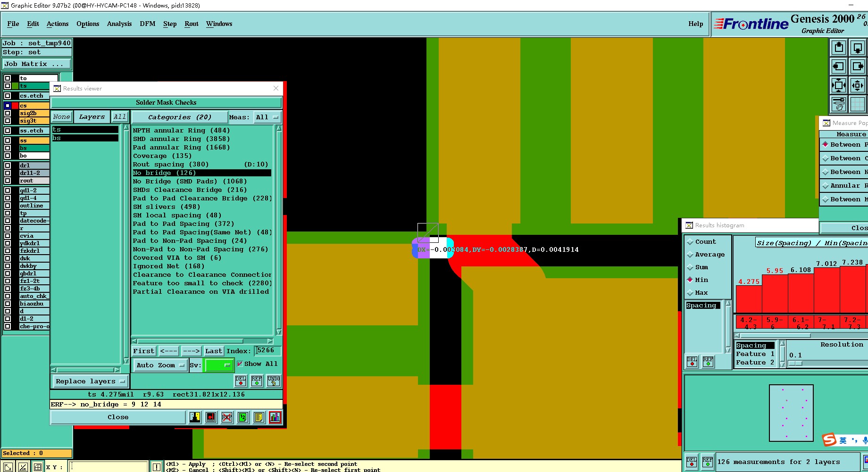This screenshot has width=868, height=472.
Task: Toggle visibility box of cs layer
Action: pos(8,106)
